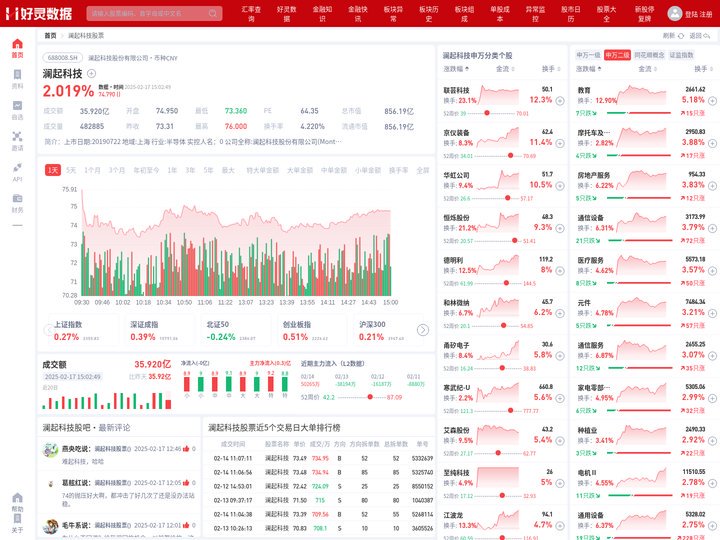
Task: Select the 最大 chart range
Action: [x=228, y=170]
